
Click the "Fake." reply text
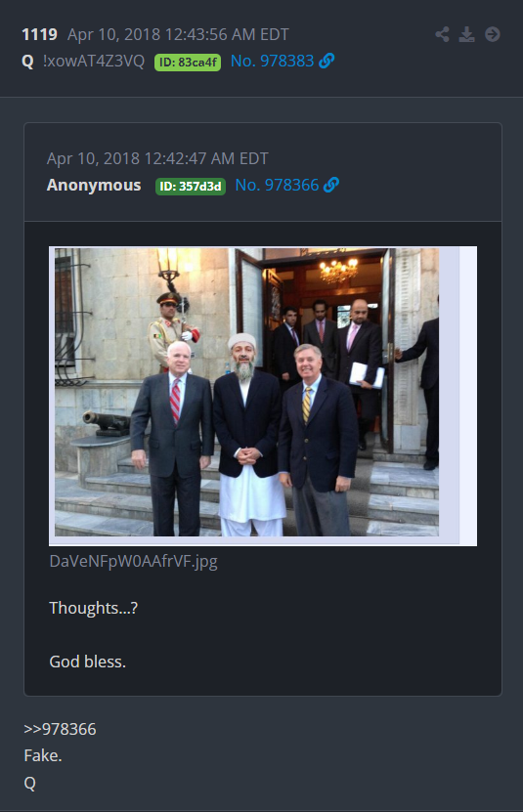(43, 755)
